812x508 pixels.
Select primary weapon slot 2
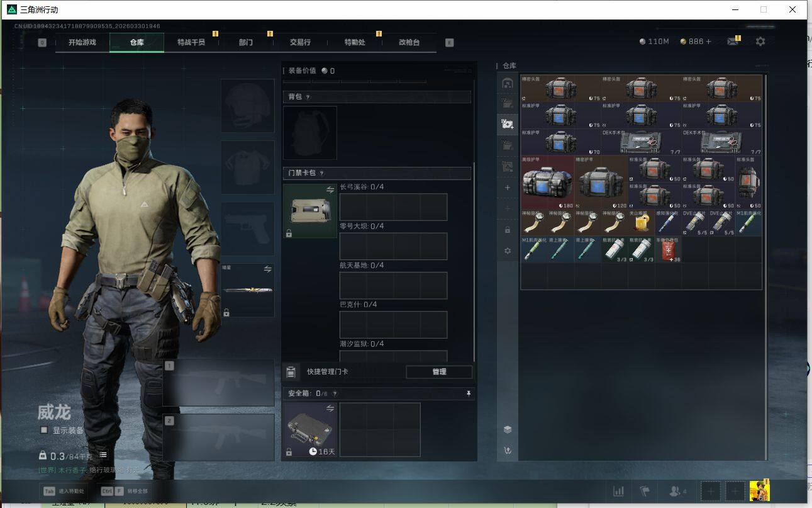[x=219, y=437]
